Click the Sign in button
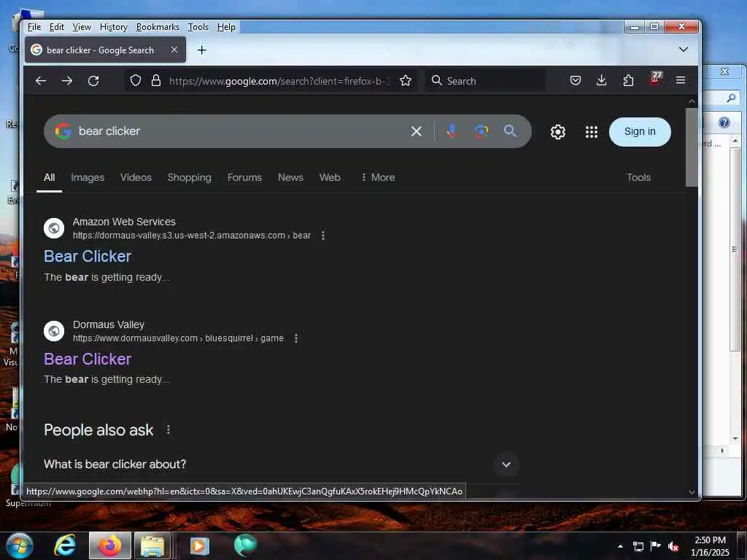The height and width of the screenshot is (560, 747). click(640, 132)
